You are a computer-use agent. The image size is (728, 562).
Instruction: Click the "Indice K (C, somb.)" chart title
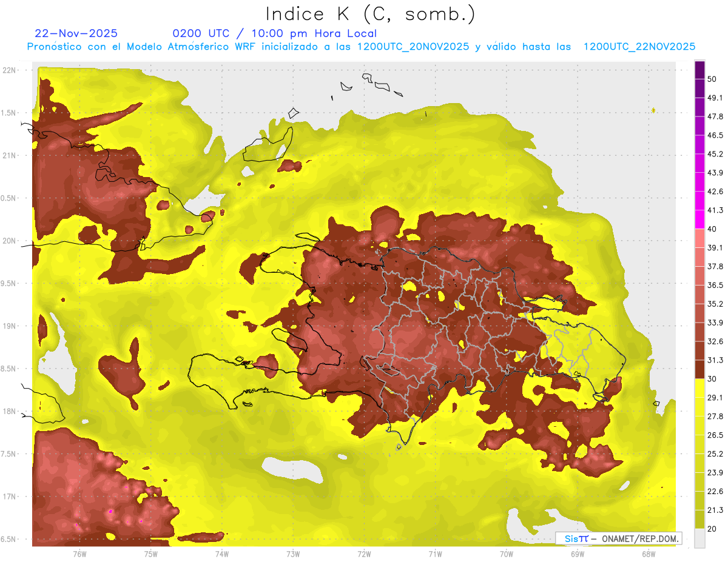click(x=371, y=14)
